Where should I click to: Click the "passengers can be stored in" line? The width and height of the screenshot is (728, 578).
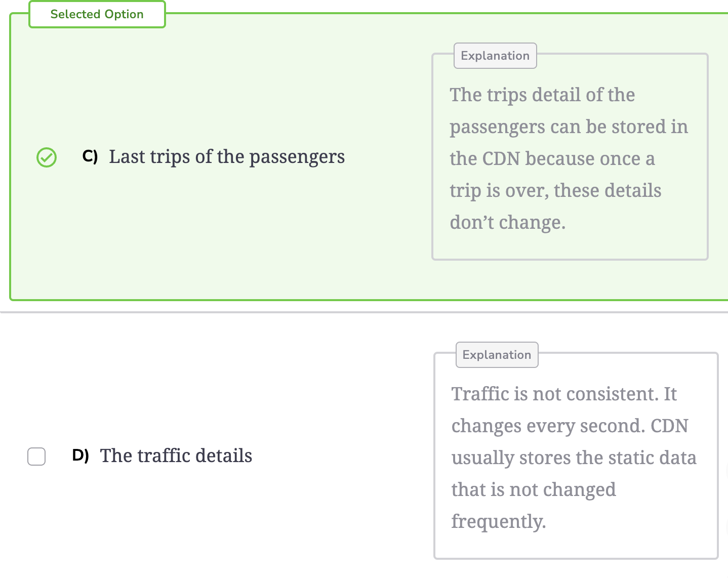[x=569, y=127]
